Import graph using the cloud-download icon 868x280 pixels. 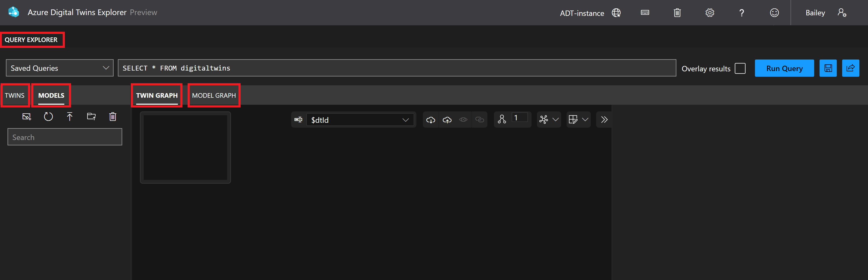[x=431, y=120]
